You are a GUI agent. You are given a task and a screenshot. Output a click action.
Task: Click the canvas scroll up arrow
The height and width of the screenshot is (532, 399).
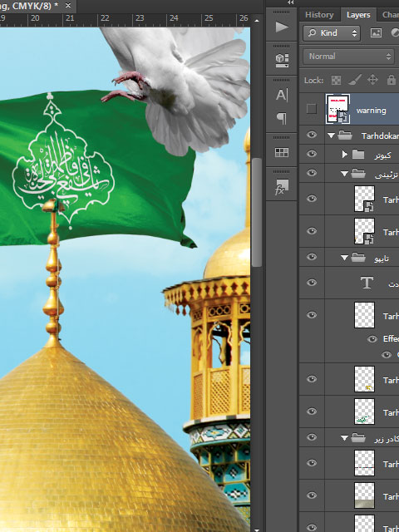click(257, 21)
